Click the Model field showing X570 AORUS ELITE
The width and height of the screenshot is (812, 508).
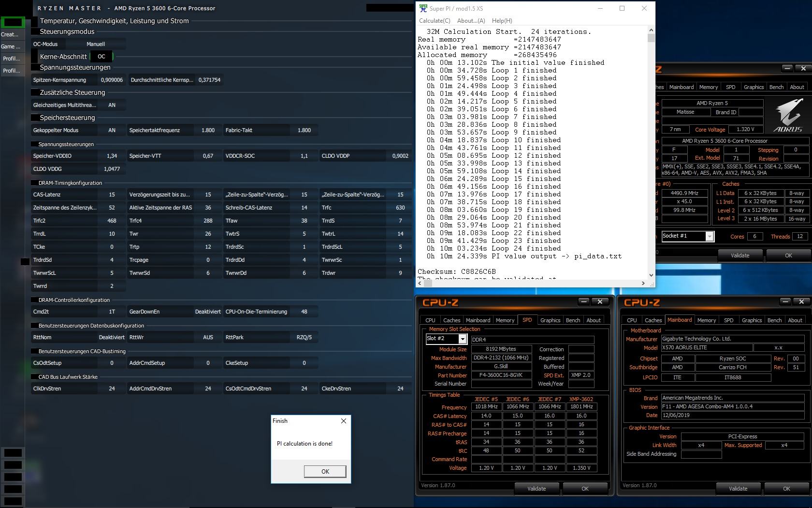coord(707,348)
